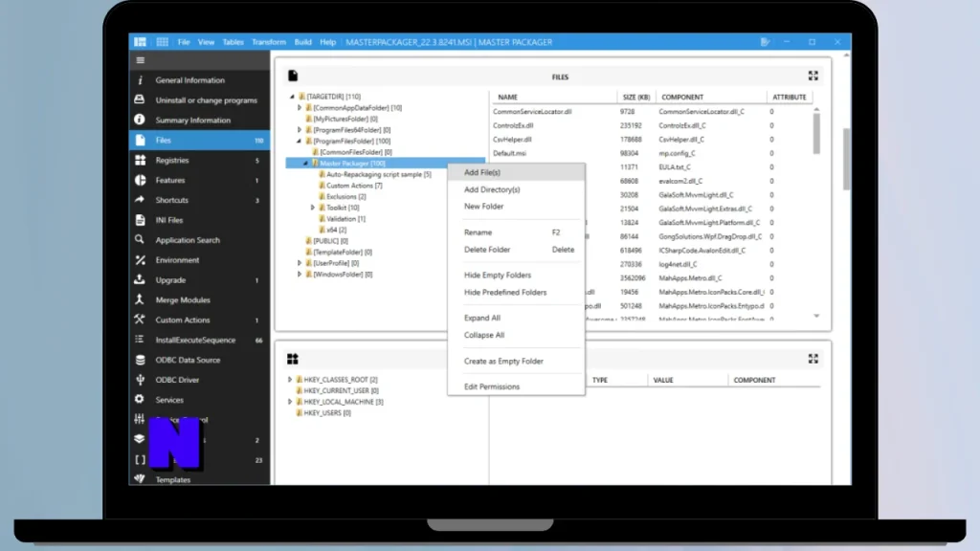The width and height of the screenshot is (980, 551).
Task: Choose Hide Empty Folders option
Action: pos(516,275)
